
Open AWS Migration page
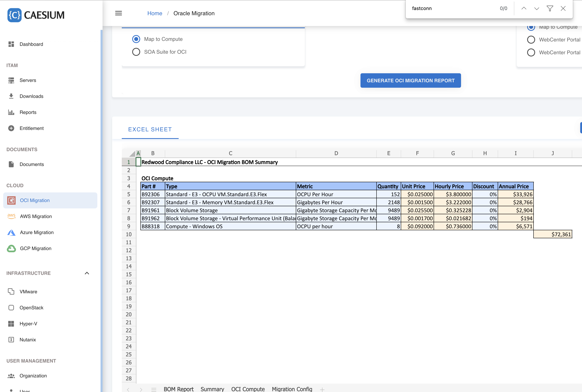tap(36, 216)
